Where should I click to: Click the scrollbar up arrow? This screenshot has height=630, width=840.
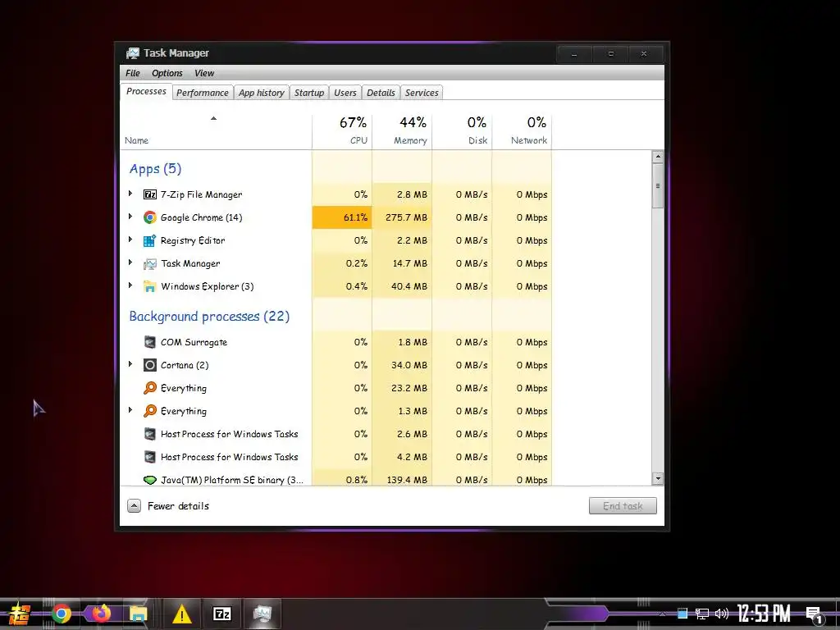click(658, 157)
